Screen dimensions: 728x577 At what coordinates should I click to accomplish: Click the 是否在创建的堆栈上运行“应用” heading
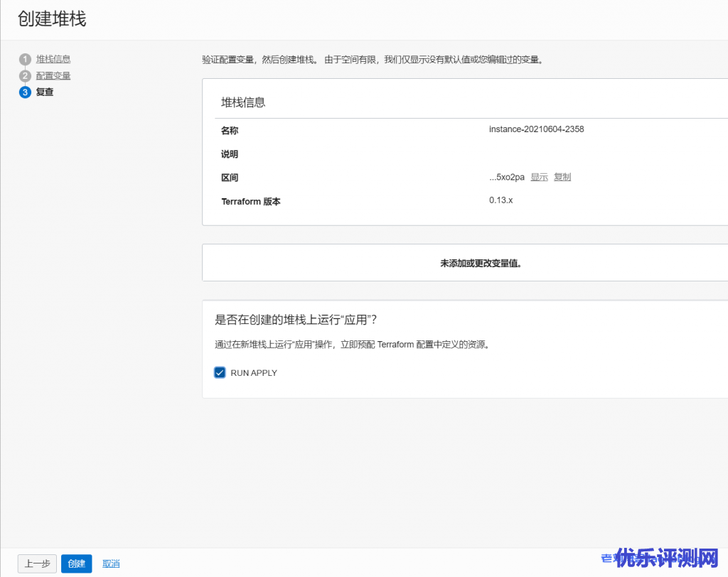(x=296, y=320)
